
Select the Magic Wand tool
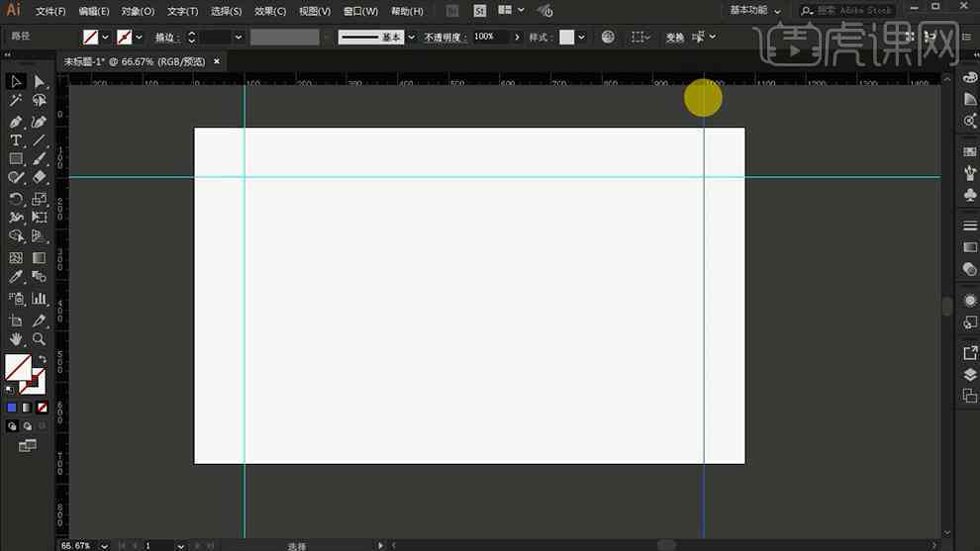(x=16, y=100)
